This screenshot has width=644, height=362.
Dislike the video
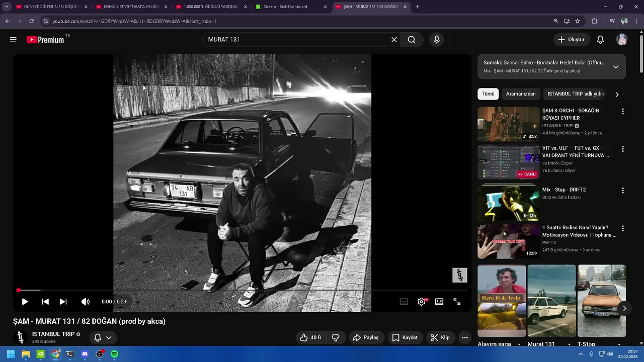pos(336,337)
